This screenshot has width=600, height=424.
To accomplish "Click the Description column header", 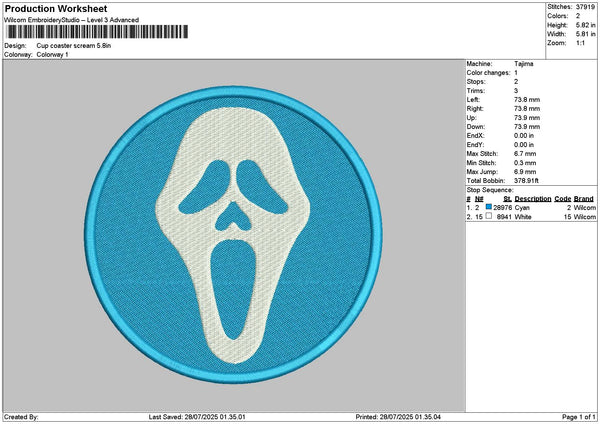I will click(x=532, y=198).
